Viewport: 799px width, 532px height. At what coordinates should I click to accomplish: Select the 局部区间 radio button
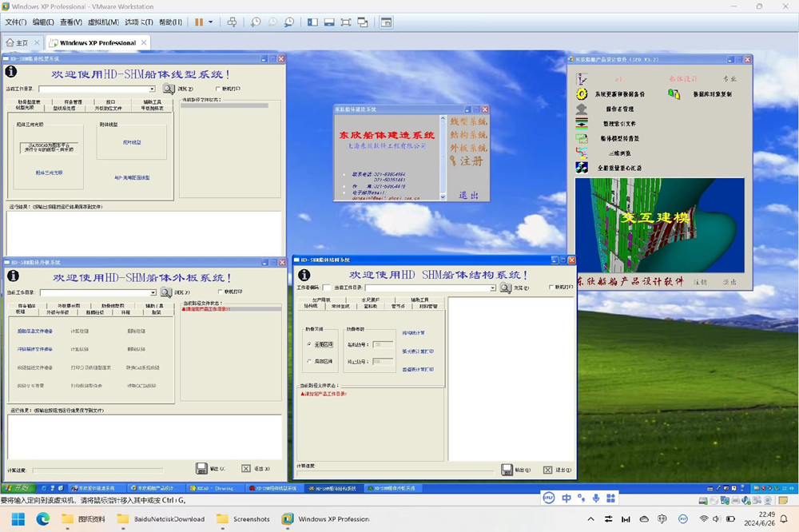pyautogui.click(x=308, y=361)
